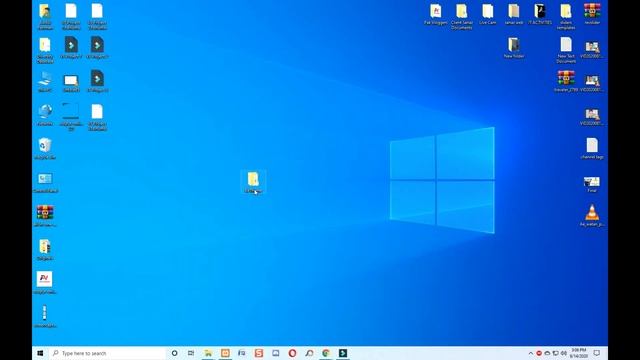Select the channel tags text file
Image resolution: width=640 pixels, height=360 pixels.
tap(592, 148)
